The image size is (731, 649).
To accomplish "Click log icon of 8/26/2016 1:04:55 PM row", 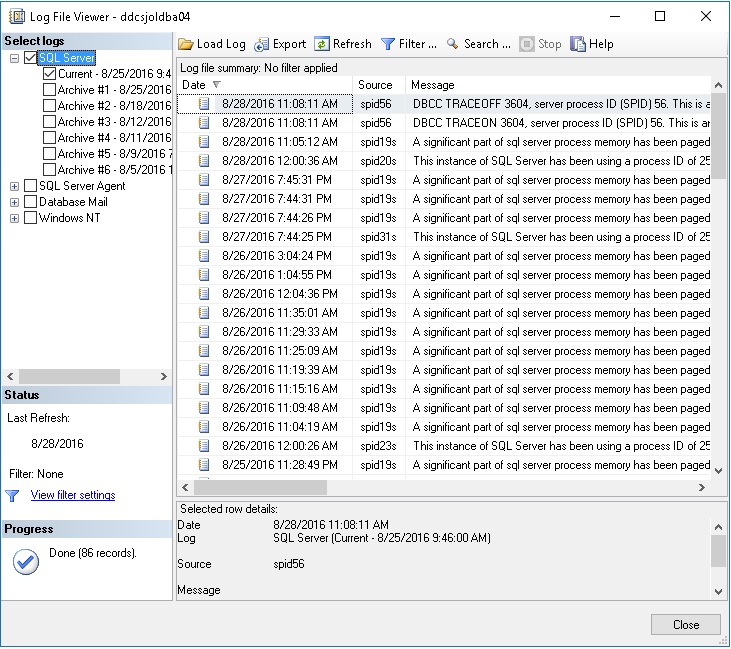I will (204, 275).
